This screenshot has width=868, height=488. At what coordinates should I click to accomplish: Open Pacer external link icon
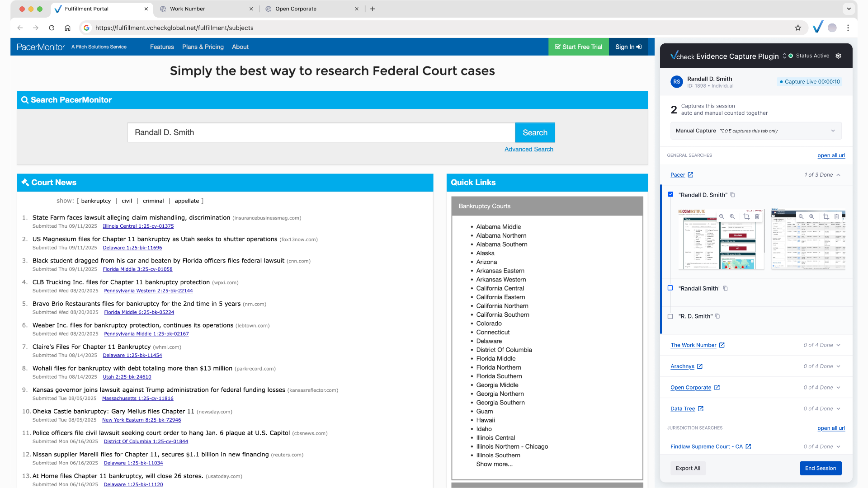click(x=691, y=175)
